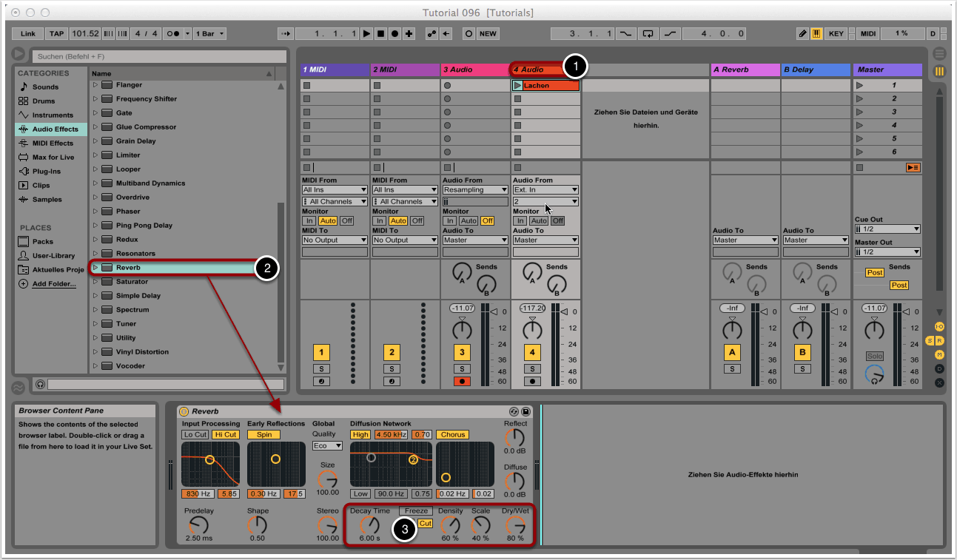Arm track 3 Audio for recording
Viewport: 957px width, 560px height.
click(462, 382)
